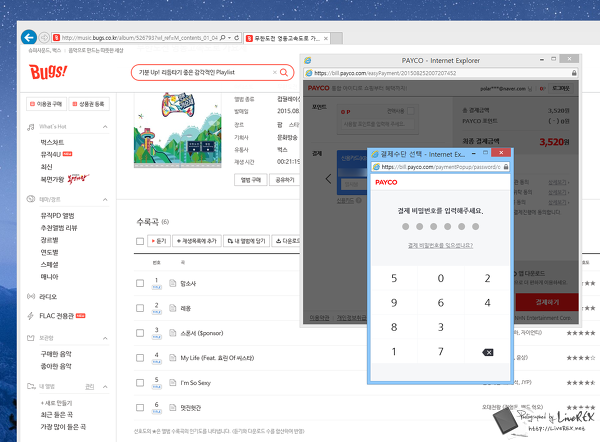Click the Bugs! logo
Image resolution: width=600 pixels, height=442 pixels.
[x=48, y=72]
